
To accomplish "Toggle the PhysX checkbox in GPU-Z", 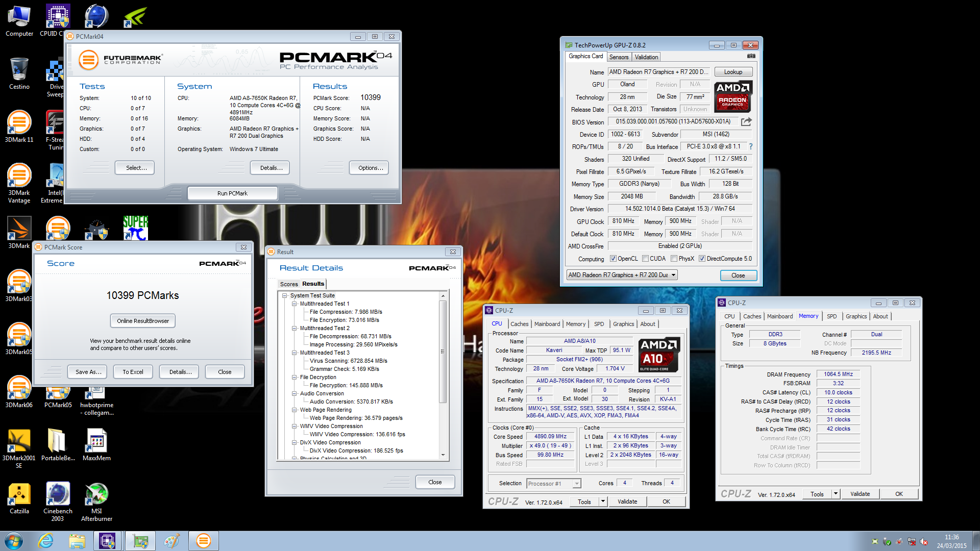I will click(x=674, y=259).
